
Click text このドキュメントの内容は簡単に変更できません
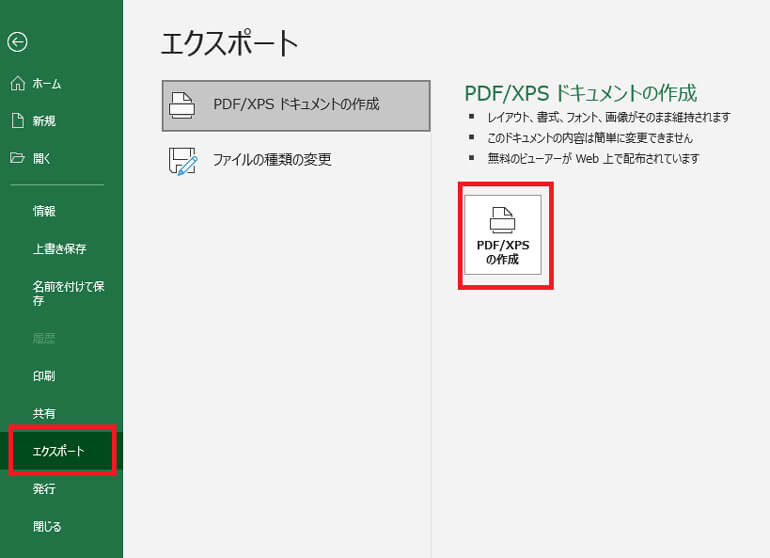(x=590, y=138)
